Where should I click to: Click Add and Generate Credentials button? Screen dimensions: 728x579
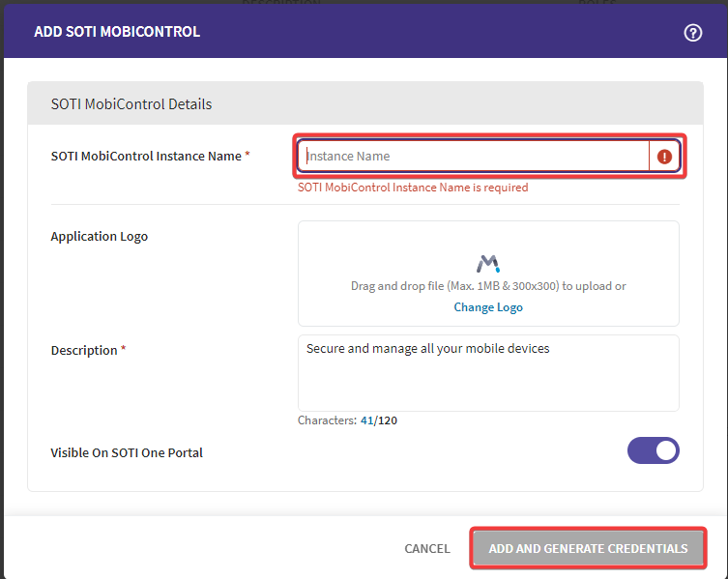(588, 548)
